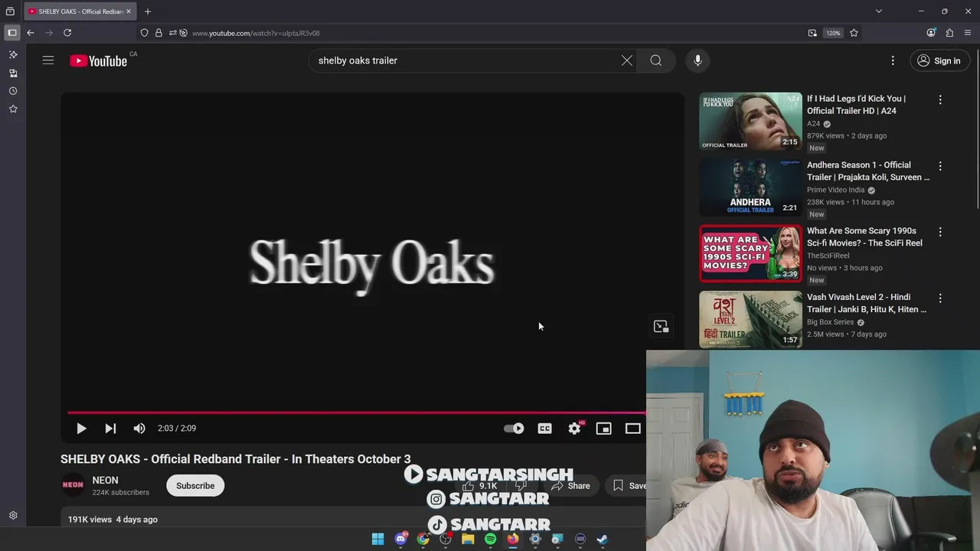Open Vash Vivash Level 2 thumbnail
The image size is (980, 551).
tap(750, 320)
